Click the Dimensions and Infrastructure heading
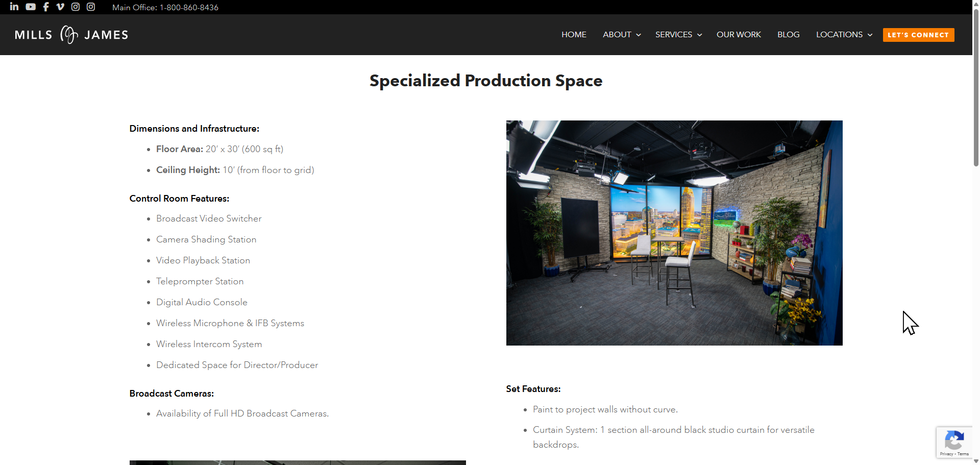Viewport: 980px width, 465px height. coord(194,129)
